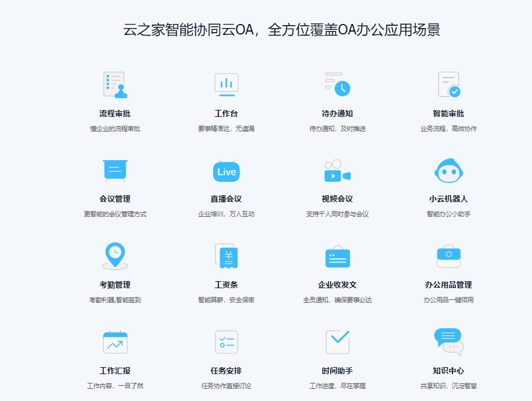The height and width of the screenshot is (401, 532).
Task: Open the 知识中心 chat bubbles icon
Action: (x=448, y=342)
